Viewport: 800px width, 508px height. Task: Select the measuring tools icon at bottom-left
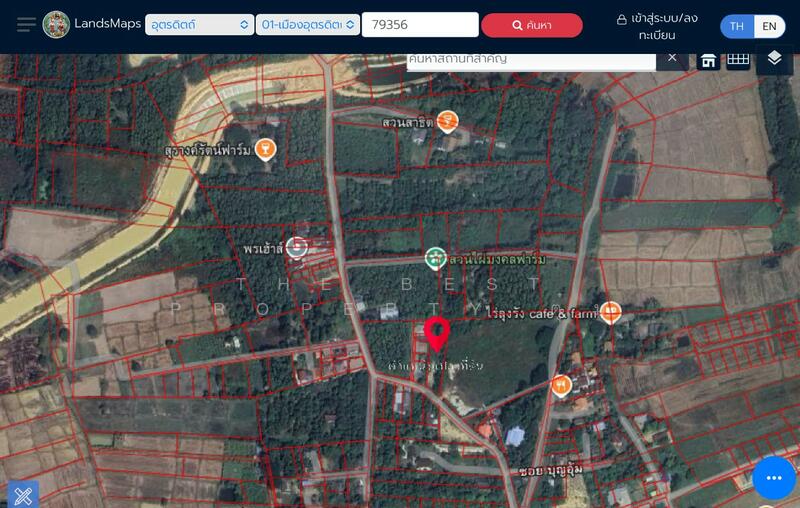point(23,493)
